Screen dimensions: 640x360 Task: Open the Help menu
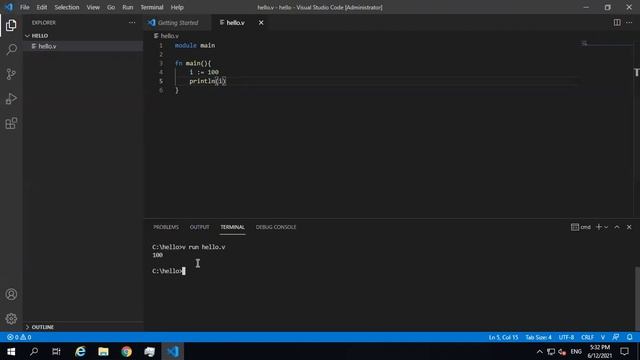pyautogui.click(x=177, y=7)
